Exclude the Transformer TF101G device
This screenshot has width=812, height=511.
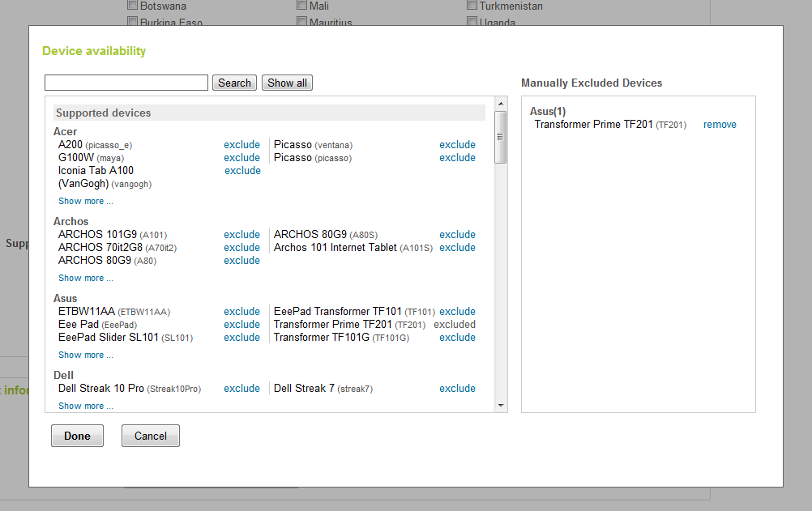tap(457, 338)
